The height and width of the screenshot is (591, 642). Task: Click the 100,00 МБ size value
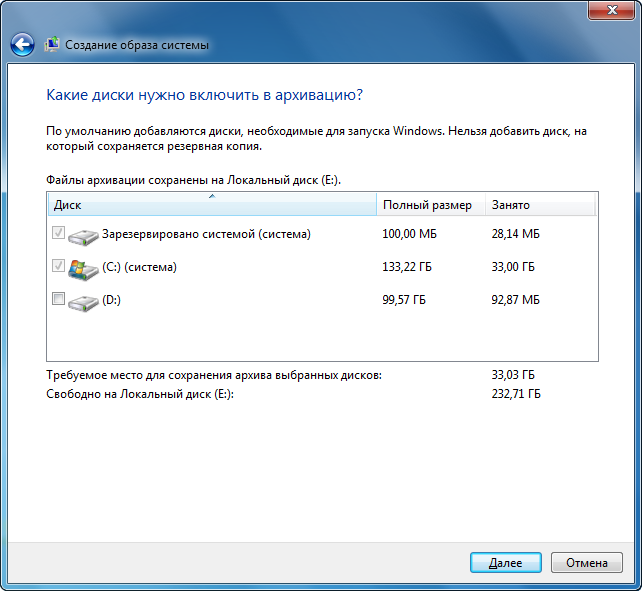pos(409,234)
